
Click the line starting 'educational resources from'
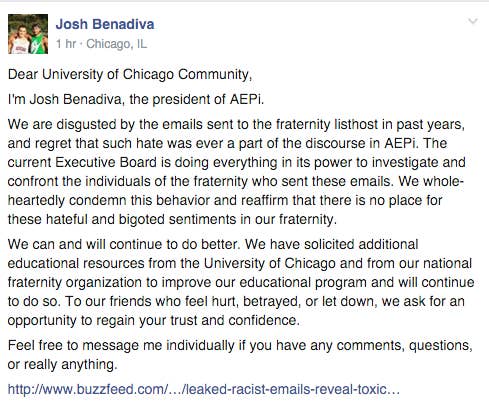pos(240,263)
